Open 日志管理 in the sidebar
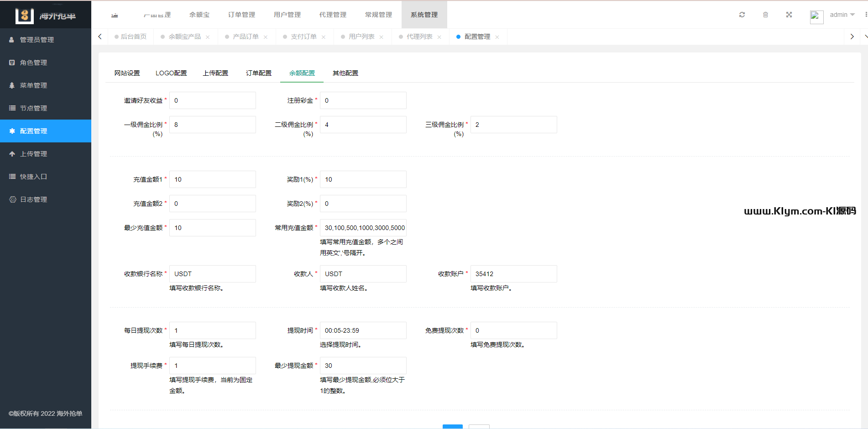Viewport: 868px width, 429px height. (33, 199)
